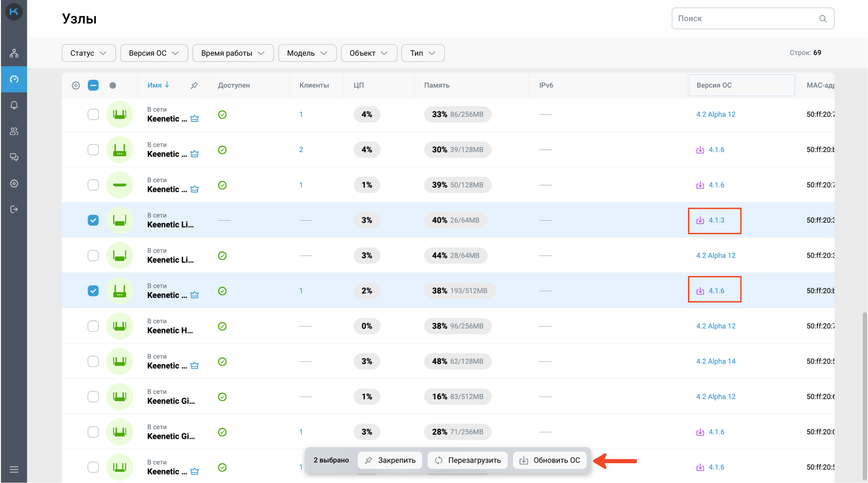The width and height of the screenshot is (868, 483).
Task: Open settings gear in sidebar
Action: tap(14, 183)
